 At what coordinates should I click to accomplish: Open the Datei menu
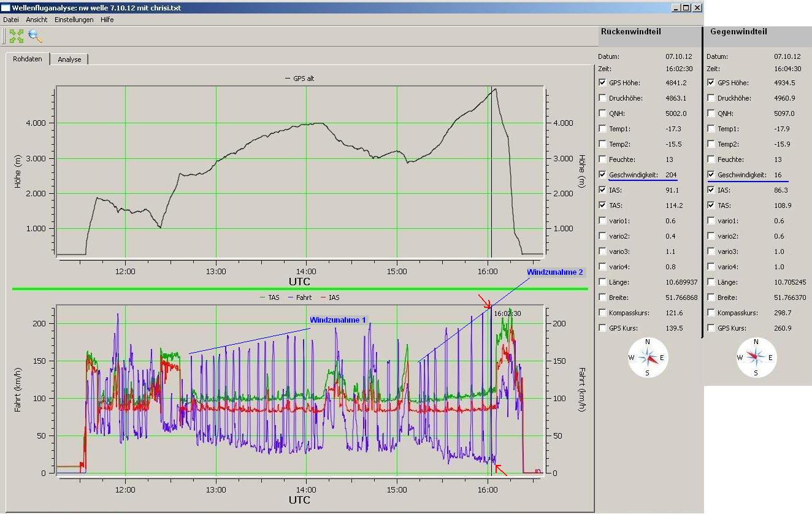tap(11, 20)
